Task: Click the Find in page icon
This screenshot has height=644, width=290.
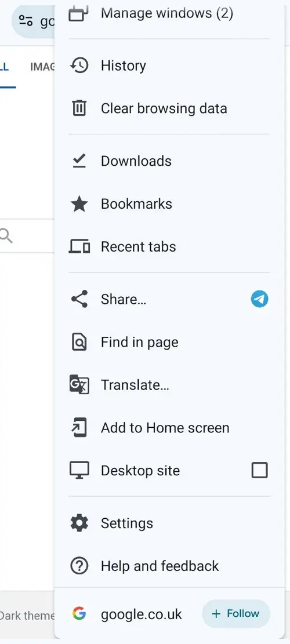Action: point(79,342)
